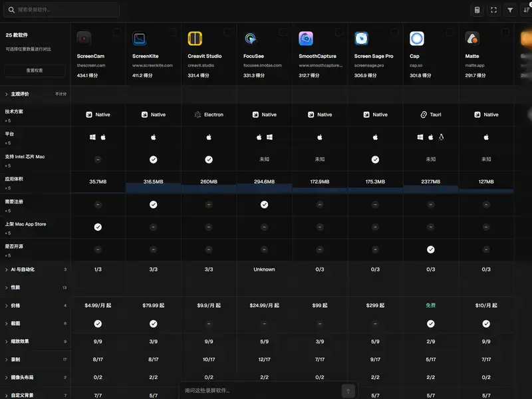
Task: Expand the 价格 section
Action: pos(35,305)
